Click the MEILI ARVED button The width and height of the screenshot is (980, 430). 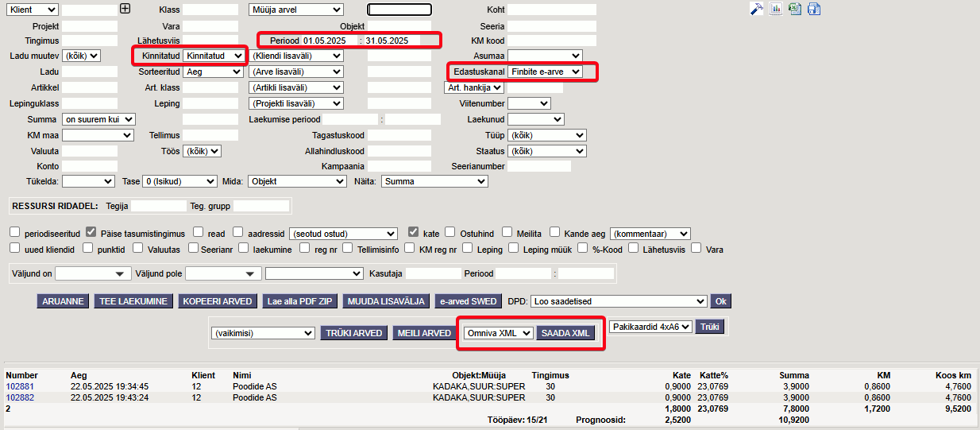coord(424,333)
